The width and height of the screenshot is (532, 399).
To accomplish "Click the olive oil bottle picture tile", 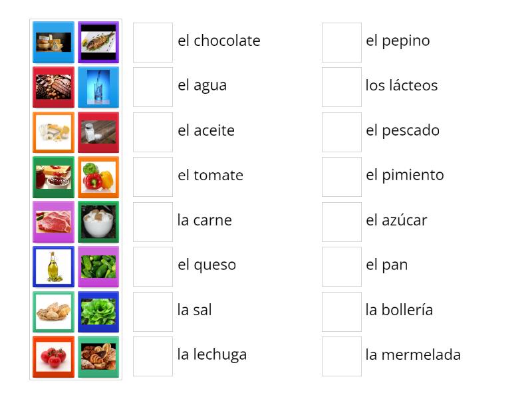I will coord(53,266).
